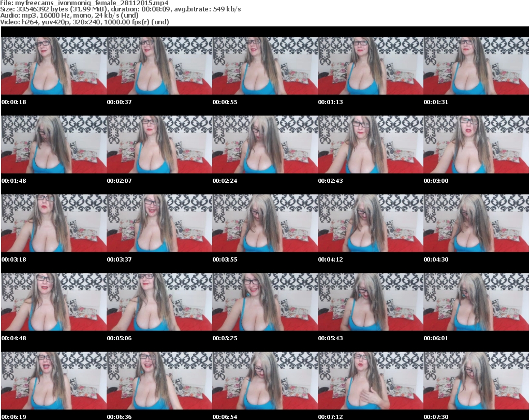The width and height of the screenshot is (530, 420).
Task: Select the timecode reading 00:05:25
Action: (x=225, y=338)
